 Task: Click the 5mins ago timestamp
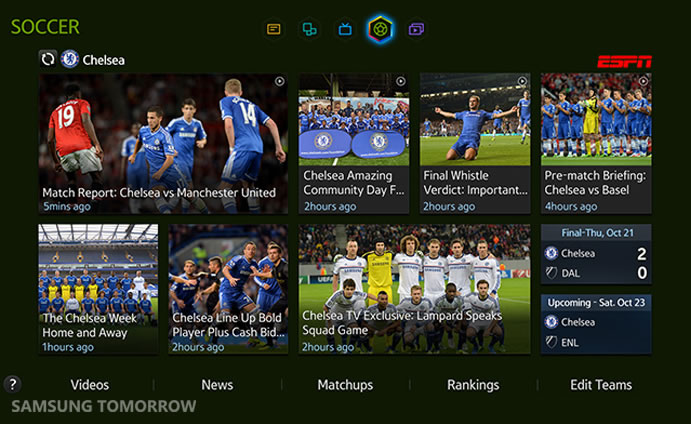(67, 206)
